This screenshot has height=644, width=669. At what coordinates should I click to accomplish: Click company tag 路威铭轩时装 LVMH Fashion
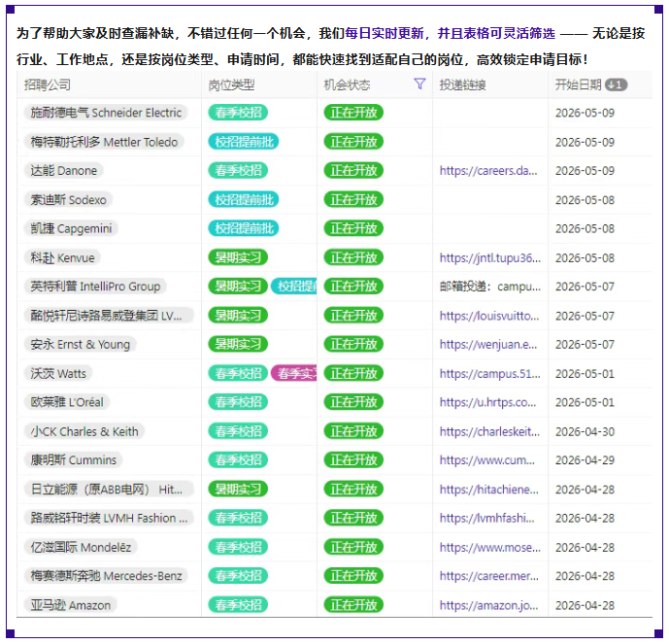click(x=109, y=518)
